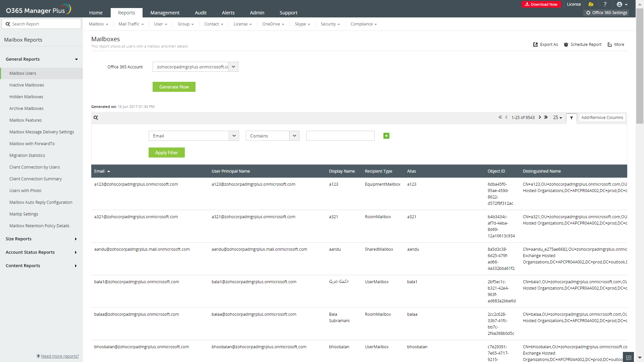The width and height of the screenshot is (644, 362).
Task: Open the Email filter field dropdown
Action: pos(234,136)
